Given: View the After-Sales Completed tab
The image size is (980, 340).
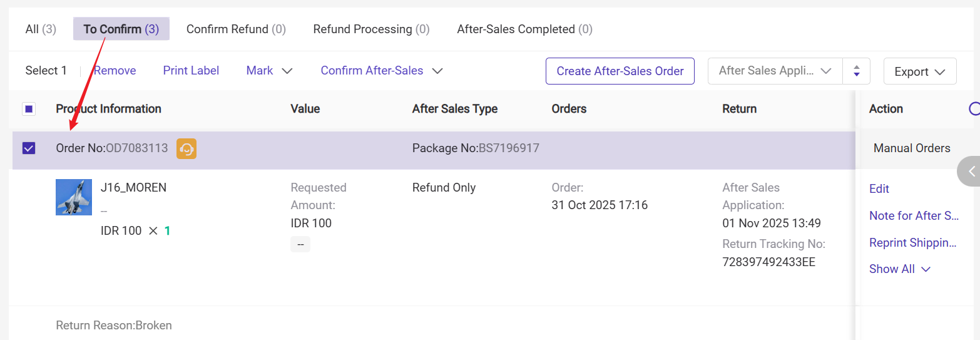Looking at the screenshot, I should (524, 29).
